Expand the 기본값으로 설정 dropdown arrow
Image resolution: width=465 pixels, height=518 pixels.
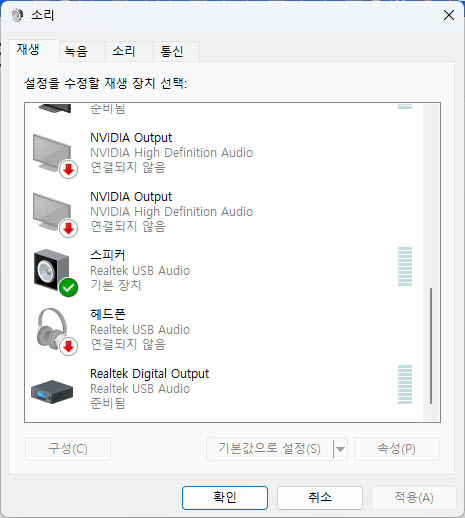[x=340, y=449]
